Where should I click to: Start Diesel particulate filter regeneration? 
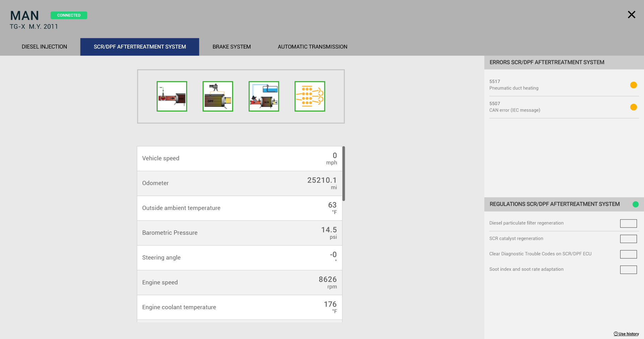click(x=629, y=223)
